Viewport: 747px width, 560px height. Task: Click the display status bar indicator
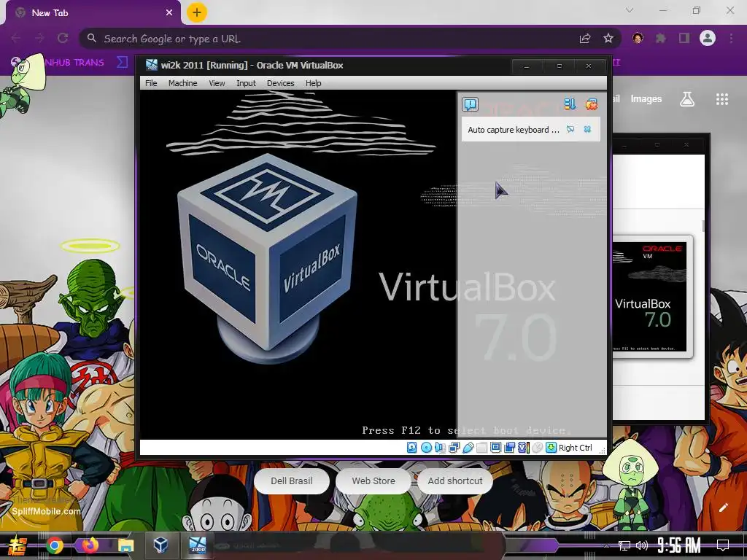[495, 448]
